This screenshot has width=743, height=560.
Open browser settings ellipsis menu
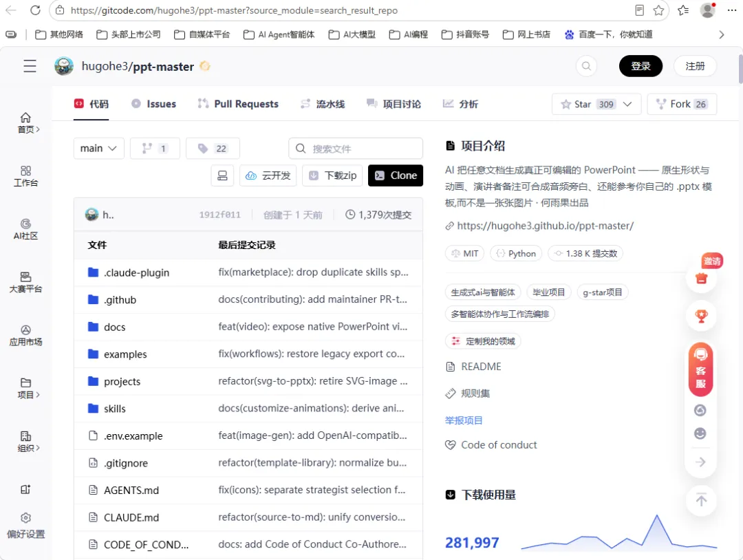pos(732,10)
